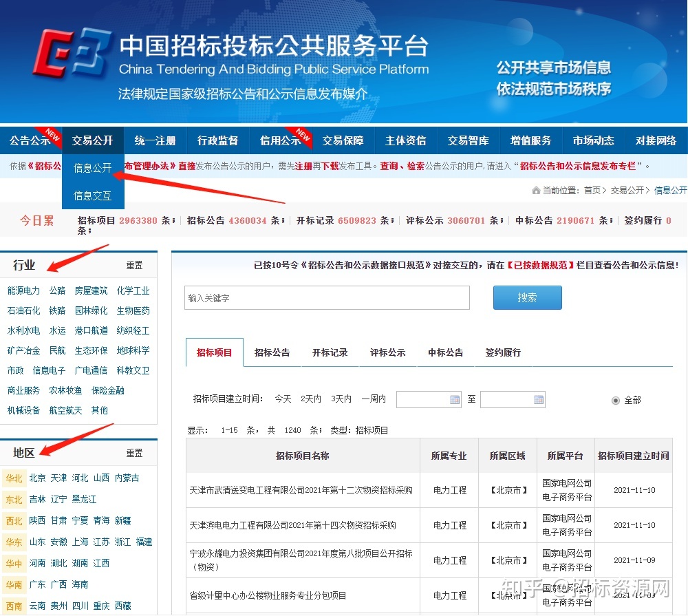Open the 交易公开 menu
The width and height of the screenshot is (688, 616).
point(93,140)
